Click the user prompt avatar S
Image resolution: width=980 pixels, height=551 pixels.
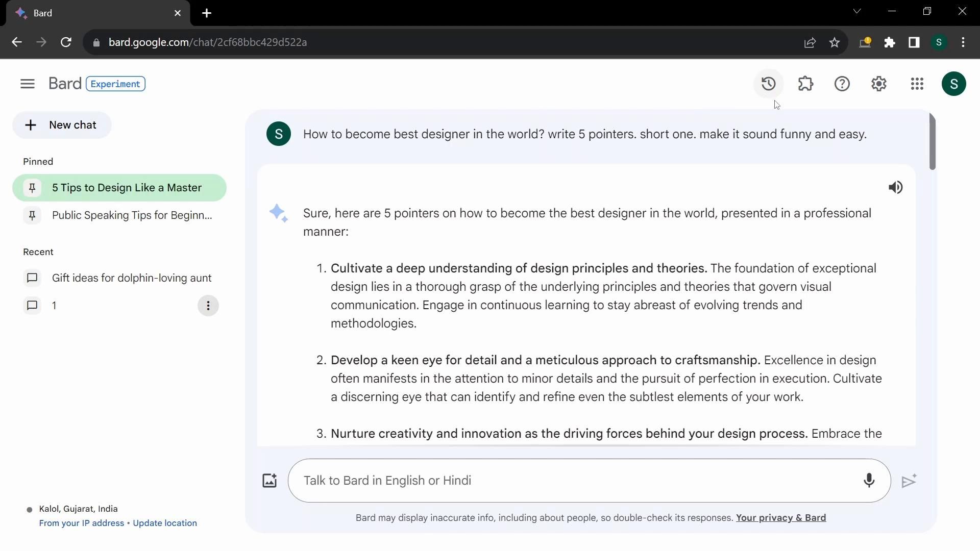tap(279, 134)
